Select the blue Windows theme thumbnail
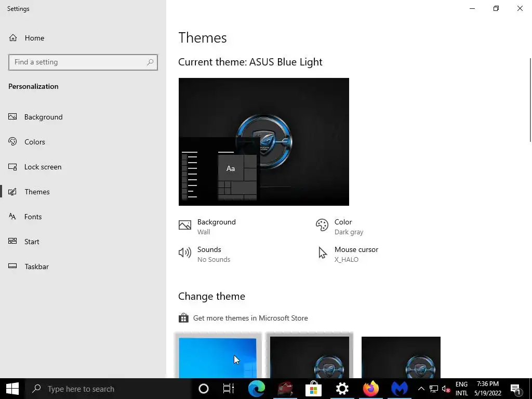Viewport: 532px width, 399px height. pyautogui.click(x=218, y=357)
